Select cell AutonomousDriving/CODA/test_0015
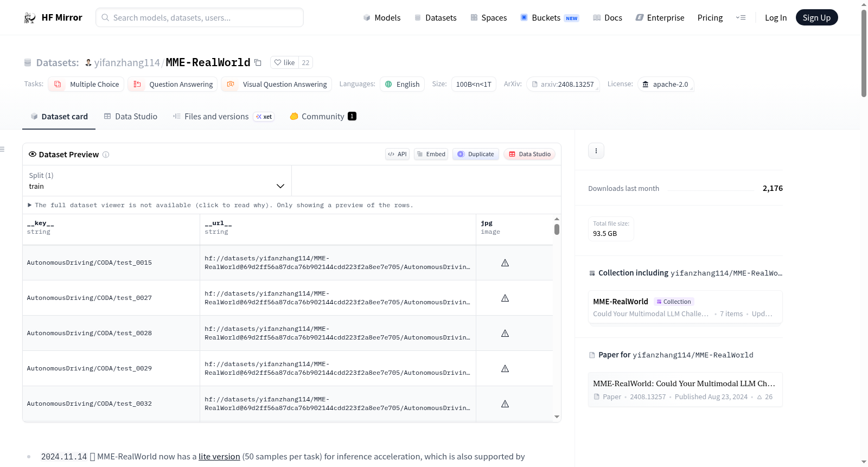 point(111,263)
